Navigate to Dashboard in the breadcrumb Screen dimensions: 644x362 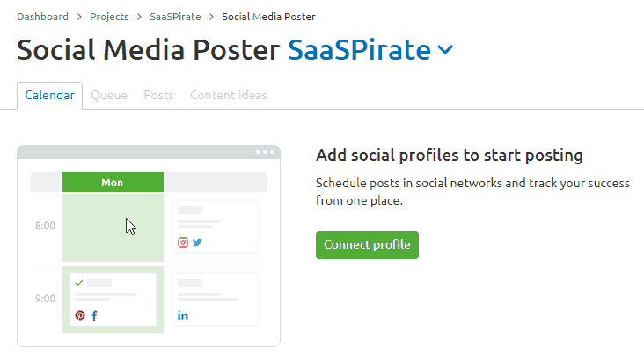click(43, 17)
